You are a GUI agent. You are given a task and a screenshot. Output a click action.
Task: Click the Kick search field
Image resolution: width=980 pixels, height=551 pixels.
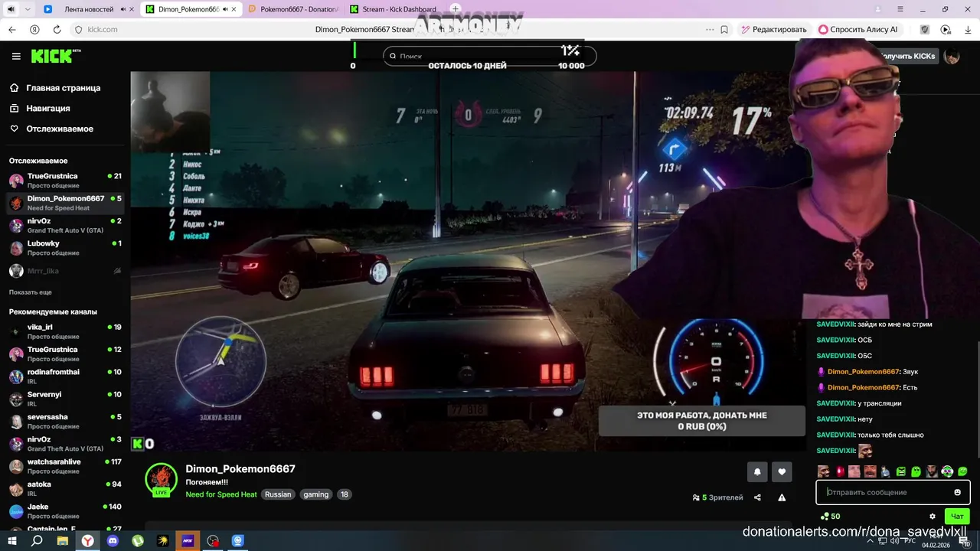pyautogui.click(x=489, y=56)
